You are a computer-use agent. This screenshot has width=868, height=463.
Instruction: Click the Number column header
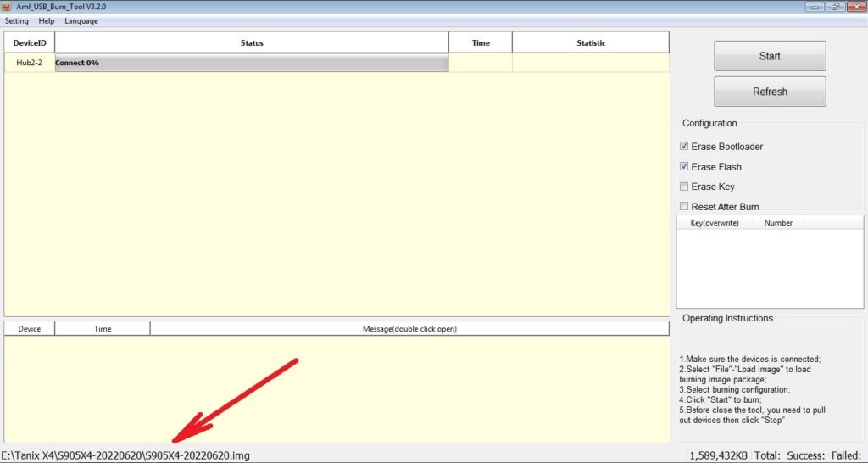click(778, 223)
